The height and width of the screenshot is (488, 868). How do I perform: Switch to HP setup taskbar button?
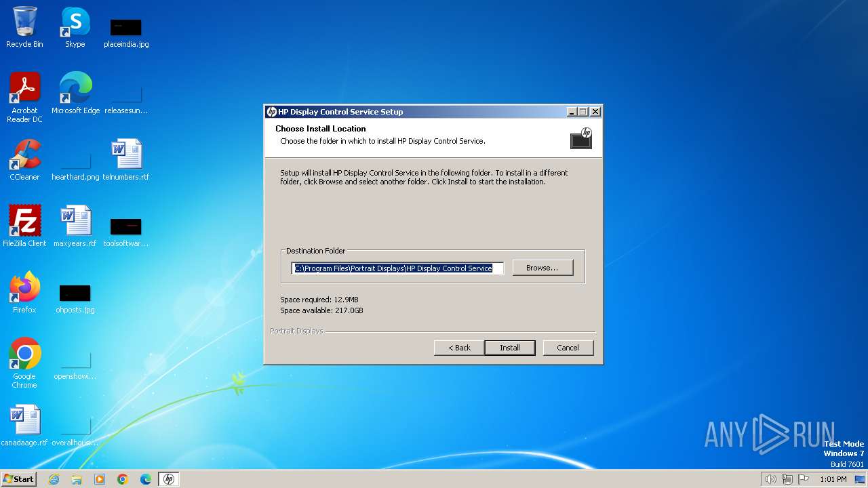[x=169, y=479]
